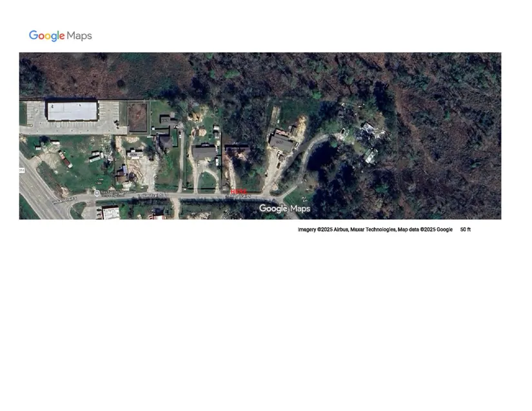This screenshot has width=532, height=411.
Task: Click the Indian Trail S label under the red HERE text
Action: (237, 196)
